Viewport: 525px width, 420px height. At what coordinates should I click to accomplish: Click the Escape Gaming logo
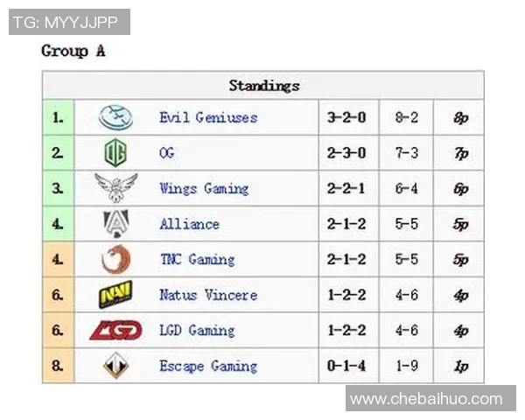115,366
